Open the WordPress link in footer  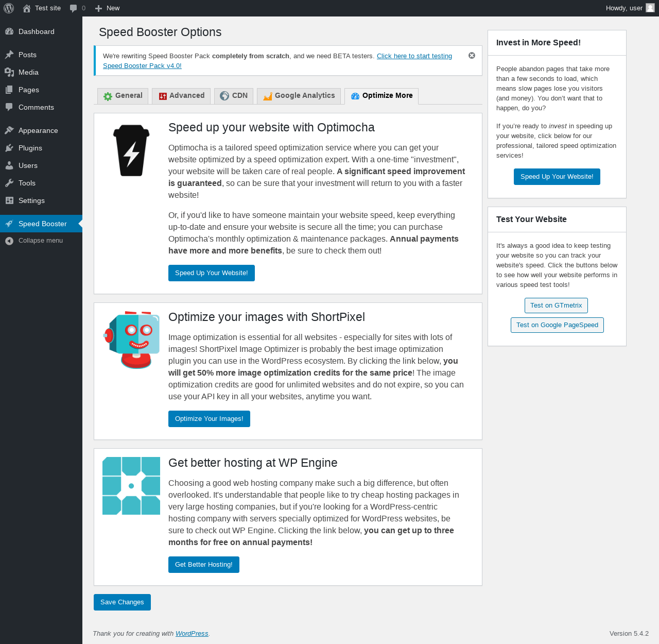pyautogui.click(x=192, y=634)
